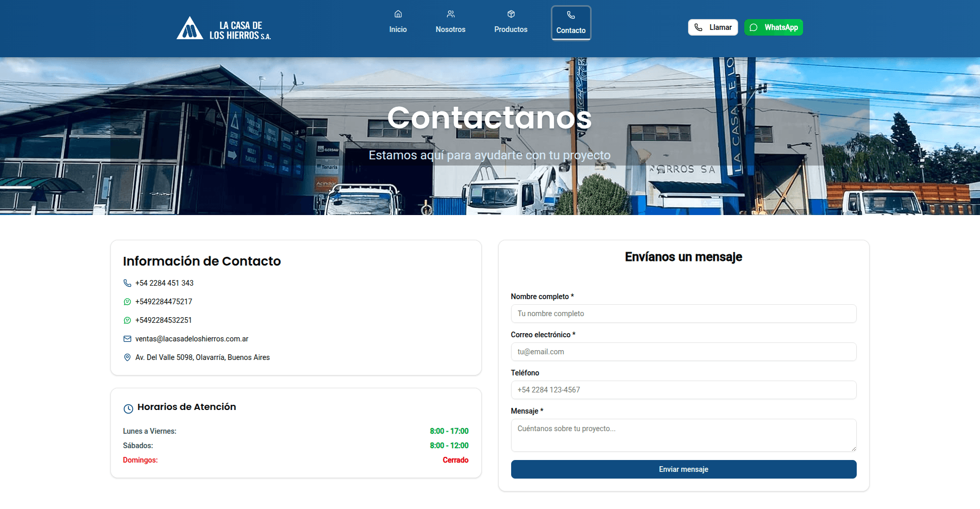Screen dimensions: 980x509
Task: Open the Nosotros page from navigation
Action: [450, 23]
